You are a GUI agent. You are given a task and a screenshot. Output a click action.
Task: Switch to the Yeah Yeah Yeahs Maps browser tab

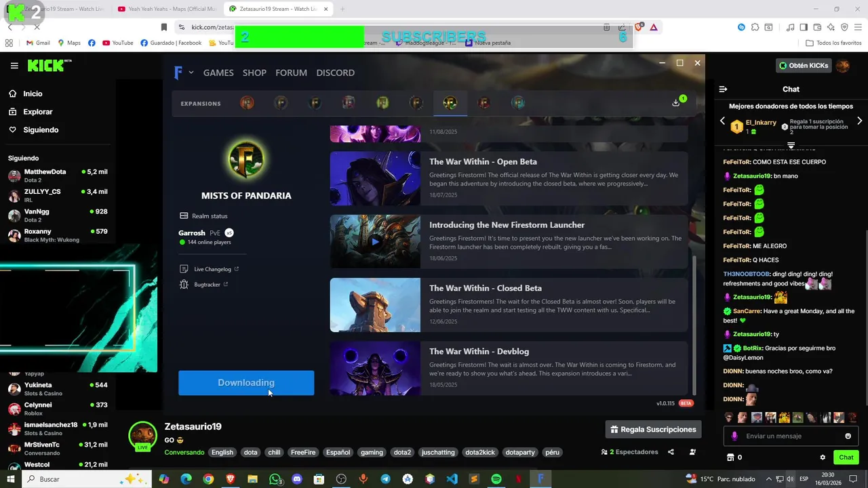(x=166, y=9)
